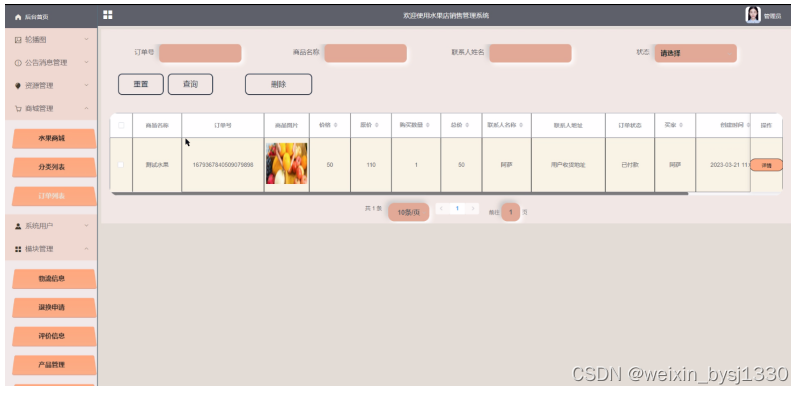804x394 pixels.
Task: Click the 共 1 条 total count text
Action: coord(373,208)
